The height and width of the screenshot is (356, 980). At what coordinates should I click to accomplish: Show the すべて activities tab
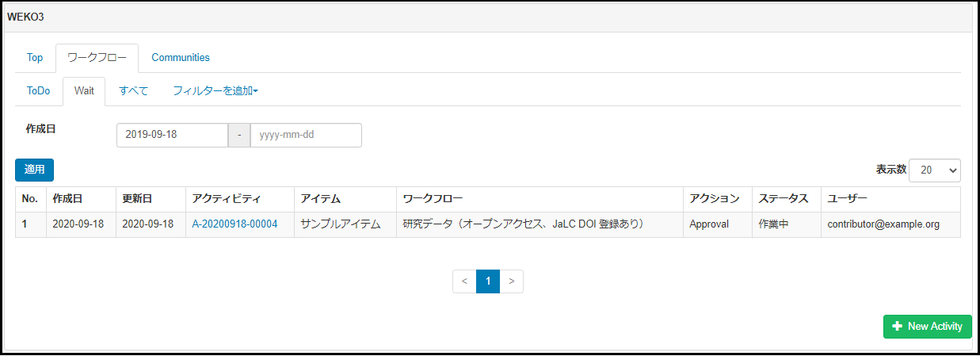[133, 91]
